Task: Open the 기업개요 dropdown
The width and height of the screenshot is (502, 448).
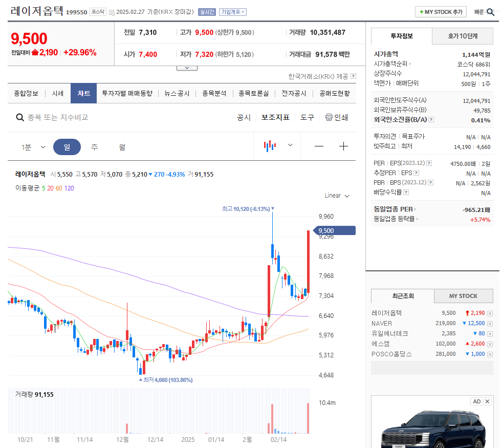Action: pyautogui.click(x=233, y=12)
